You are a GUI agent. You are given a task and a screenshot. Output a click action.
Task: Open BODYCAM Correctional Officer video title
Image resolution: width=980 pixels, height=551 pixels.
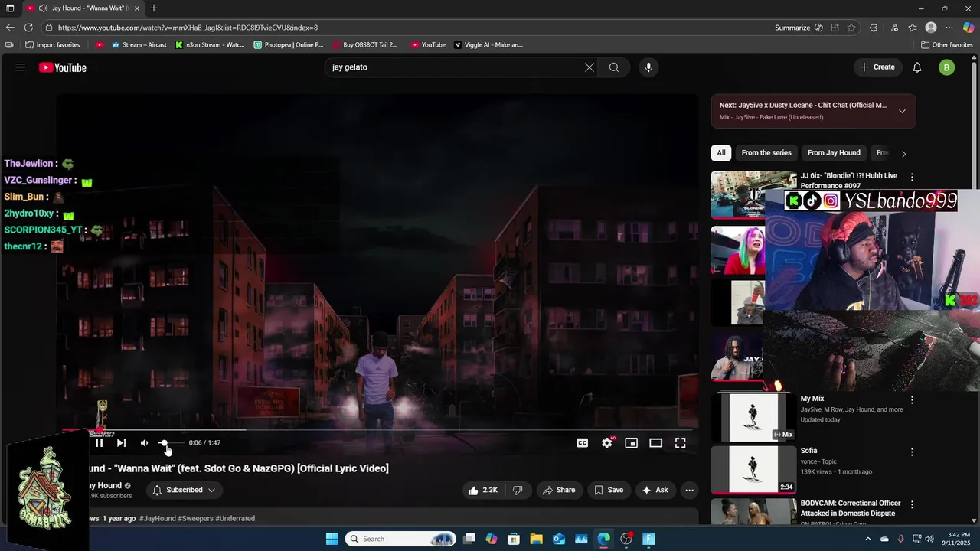coord(851,508)
